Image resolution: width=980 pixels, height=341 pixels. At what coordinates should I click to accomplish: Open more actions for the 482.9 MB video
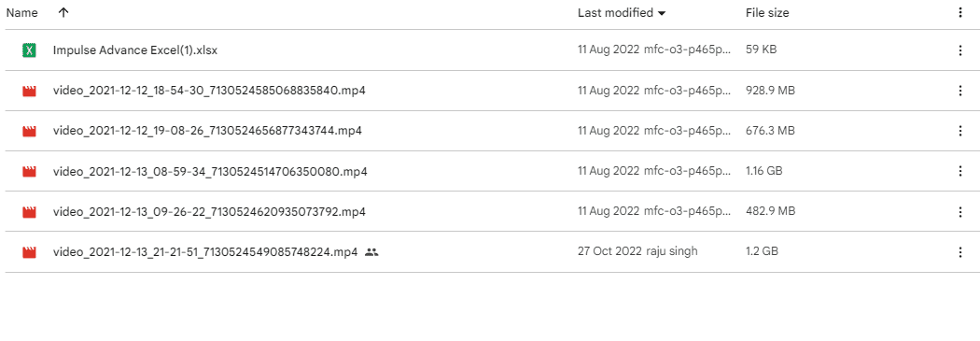(x=960, y=211)
